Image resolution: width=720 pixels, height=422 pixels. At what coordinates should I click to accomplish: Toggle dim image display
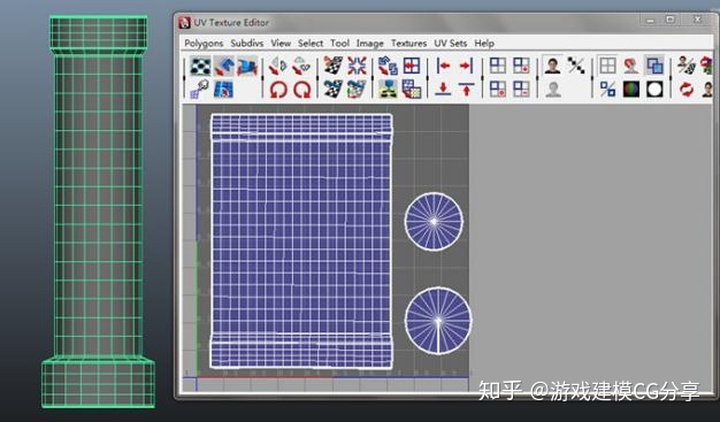[552, 89]
